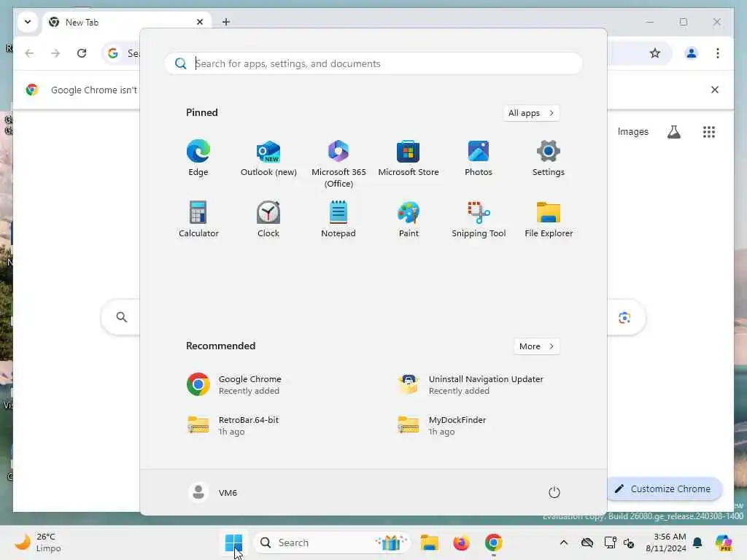
Task: Open Chrome tab search dropdown
Action: click(x=28, y=22)
